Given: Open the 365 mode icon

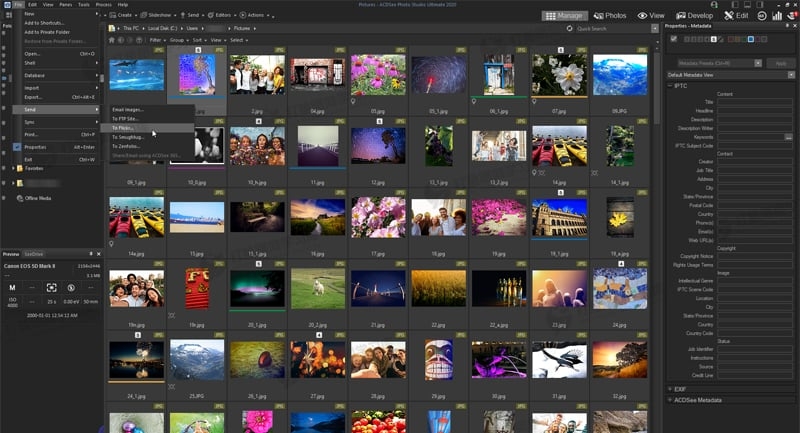Looking at the screenshot, I should (761, 16).
